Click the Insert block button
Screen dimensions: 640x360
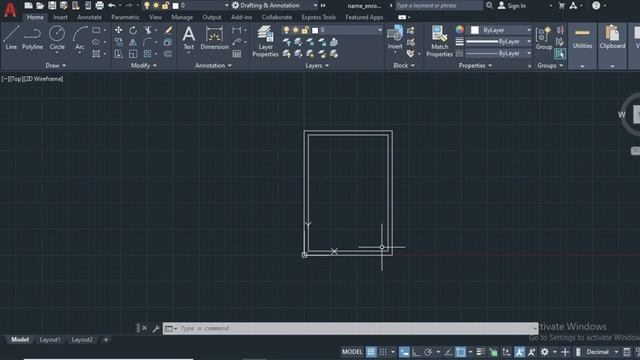(x=395, y=38)
